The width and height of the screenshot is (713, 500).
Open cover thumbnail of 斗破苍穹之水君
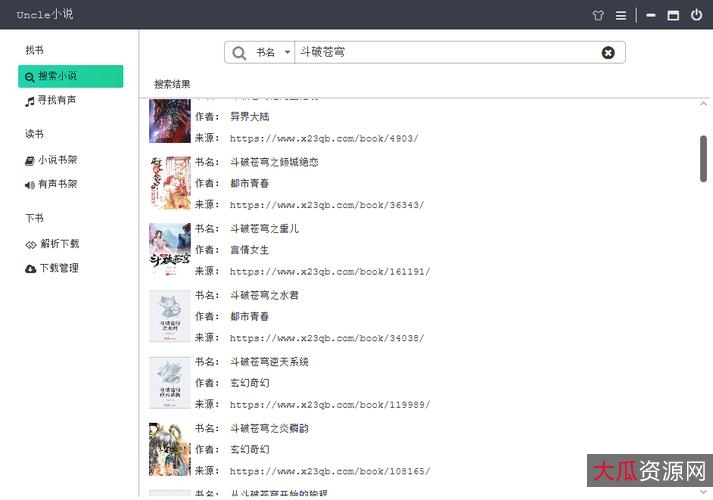click(x=170, y=316)
